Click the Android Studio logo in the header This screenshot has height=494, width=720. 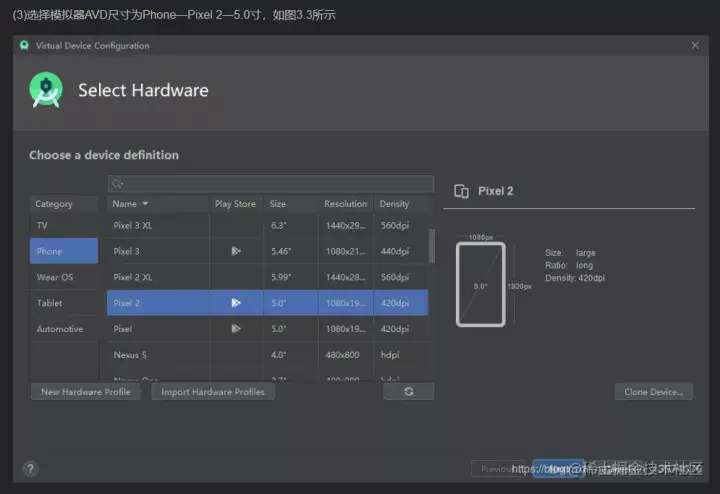(x=46, y=90)
